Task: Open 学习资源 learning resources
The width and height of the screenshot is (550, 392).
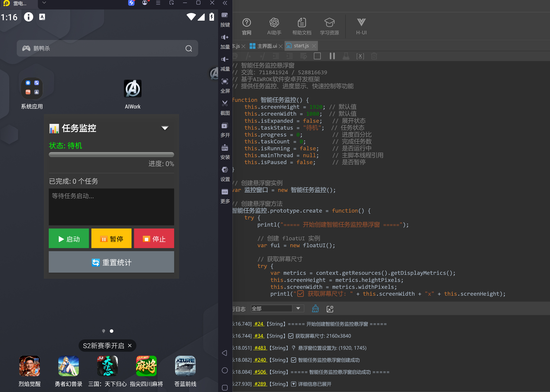Action: [x=329, y=26]
